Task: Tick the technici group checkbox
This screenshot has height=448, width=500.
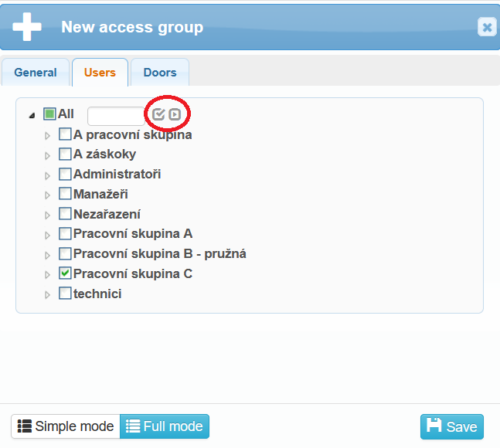Action: tap(65, 294)
